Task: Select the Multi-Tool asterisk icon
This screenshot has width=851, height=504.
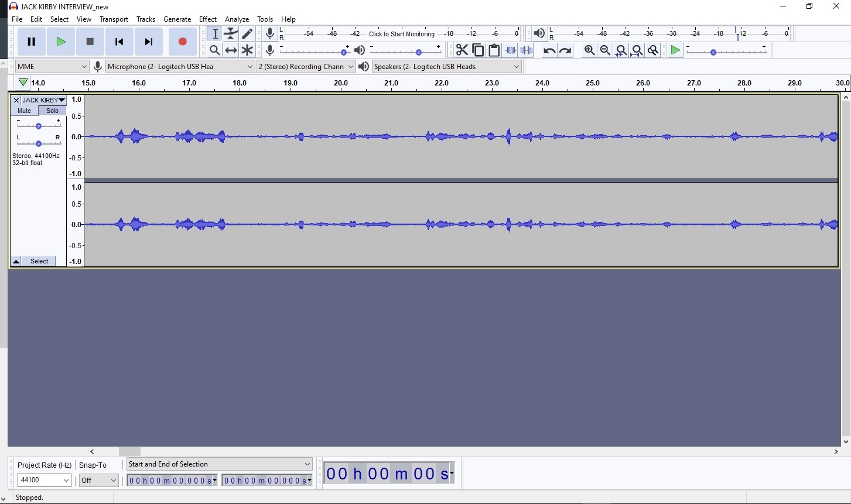Action: pos(247,50)
